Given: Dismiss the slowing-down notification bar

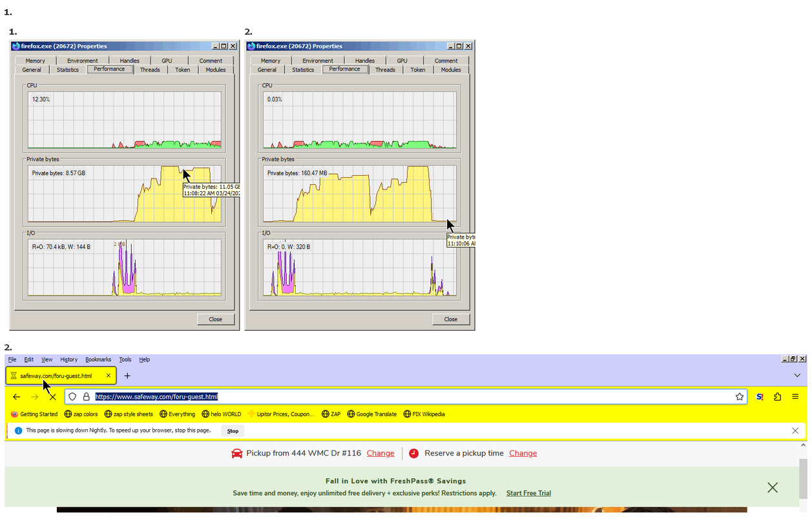Looking at the screenshot, I should (x=795, y=430).
